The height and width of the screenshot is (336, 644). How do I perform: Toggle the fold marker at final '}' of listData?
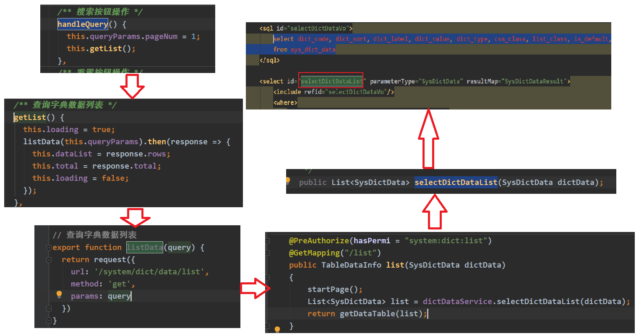click(x=49, y=320)
